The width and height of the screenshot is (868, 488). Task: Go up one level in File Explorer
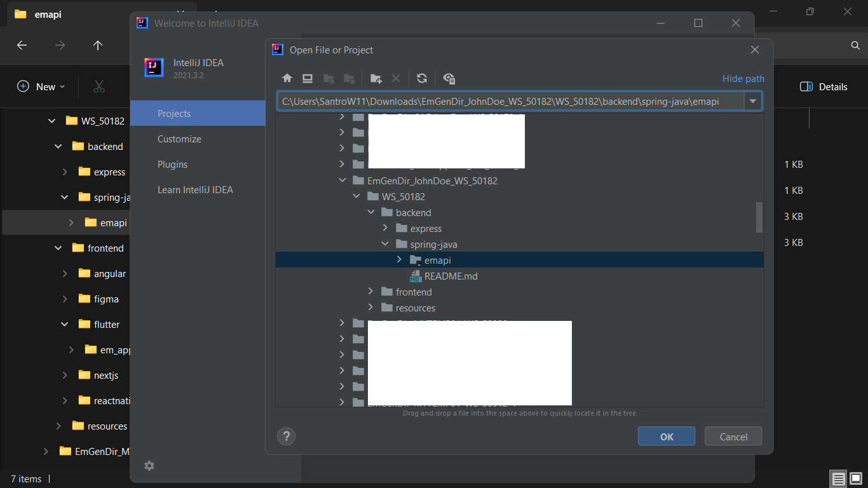pos(98,45)
